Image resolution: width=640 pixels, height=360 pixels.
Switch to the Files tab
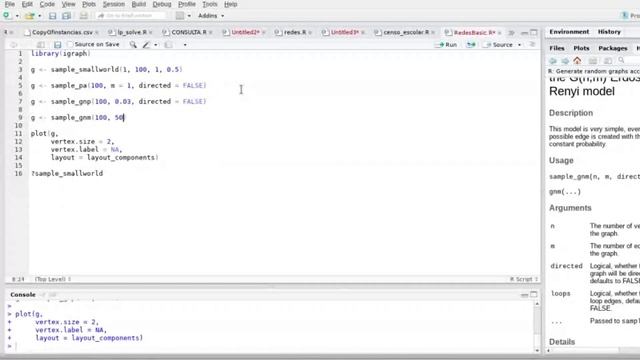(x=557, y=48)
